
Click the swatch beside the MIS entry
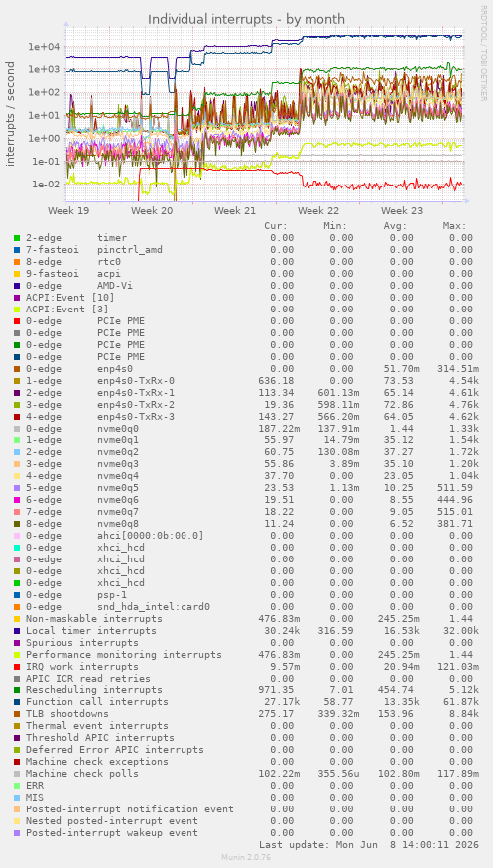[x=17, y=798]
